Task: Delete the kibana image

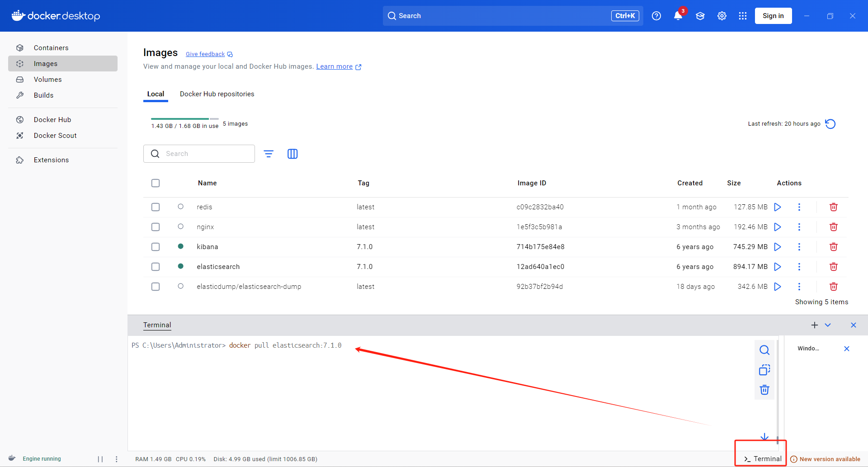Action: coord(834,247)
